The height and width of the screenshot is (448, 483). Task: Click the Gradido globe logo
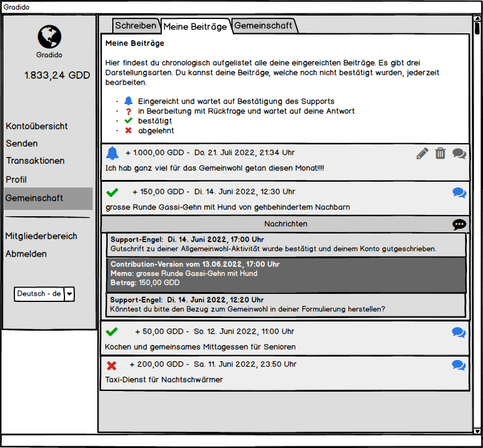[50, 37]
